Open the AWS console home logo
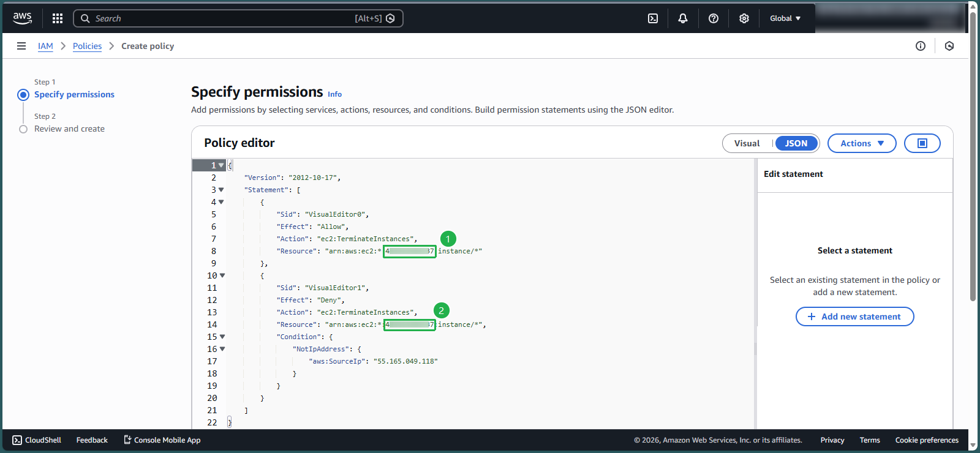 coord(23,18)
